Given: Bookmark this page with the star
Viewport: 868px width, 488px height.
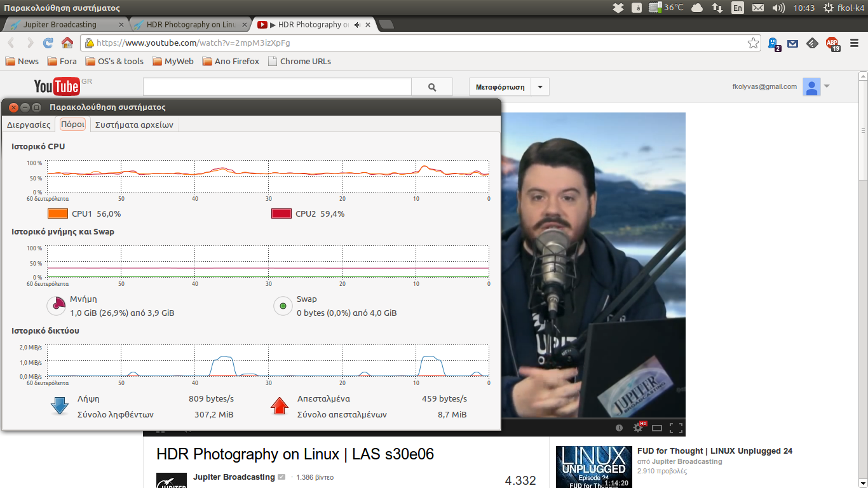Looking at the screenshot, I should pos(753,43).
